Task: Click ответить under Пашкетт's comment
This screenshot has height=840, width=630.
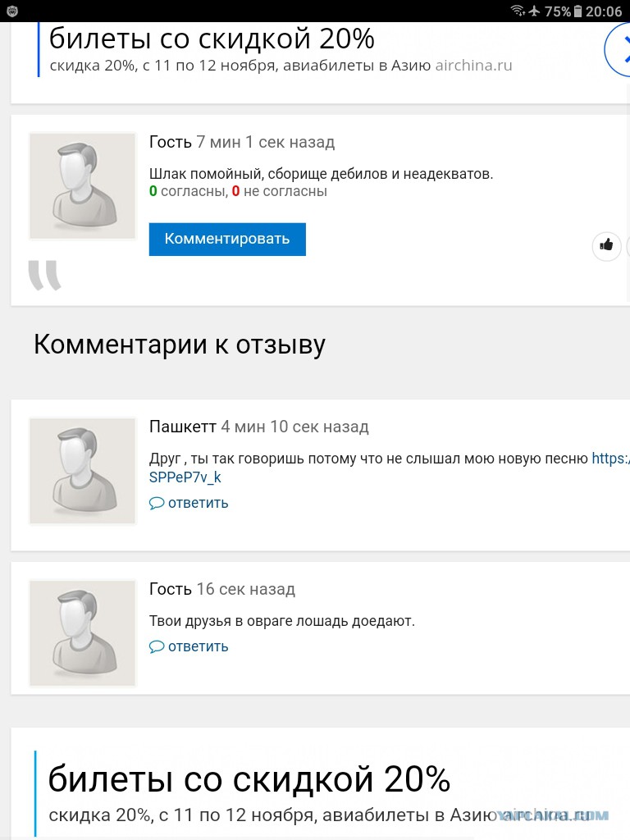Action: 199,503
